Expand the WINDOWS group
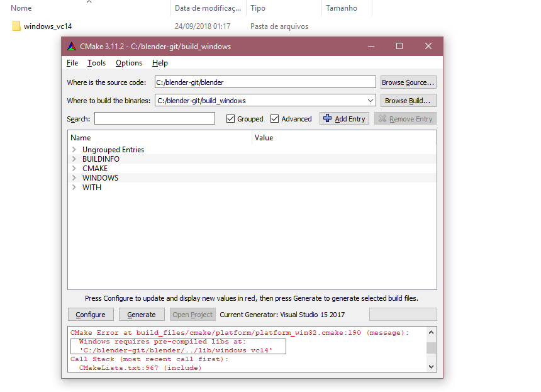 coord(74,177)
